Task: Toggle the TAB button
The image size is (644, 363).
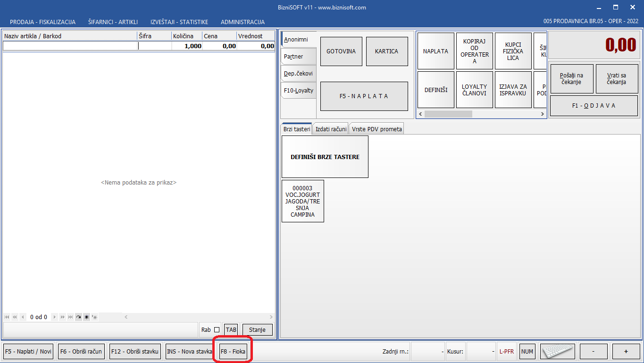Action: 231,330
